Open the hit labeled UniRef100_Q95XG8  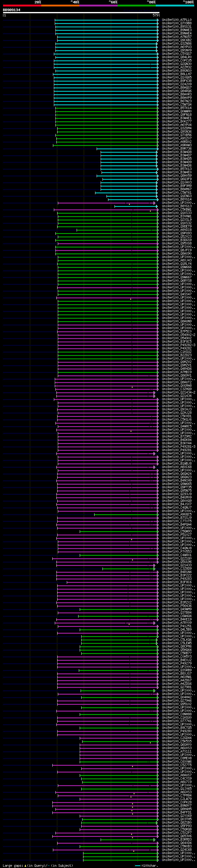click(x=177, y=243)
